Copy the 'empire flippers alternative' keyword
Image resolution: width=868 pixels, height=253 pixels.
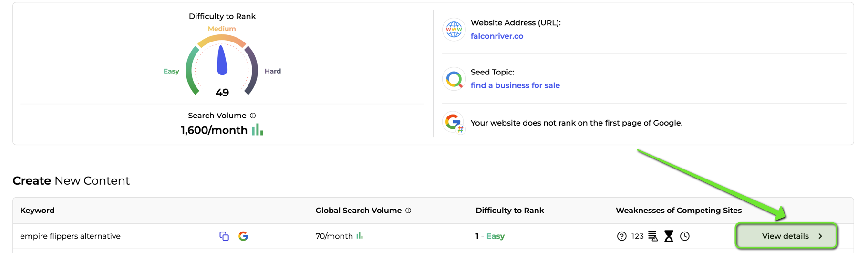coord(224,236)
